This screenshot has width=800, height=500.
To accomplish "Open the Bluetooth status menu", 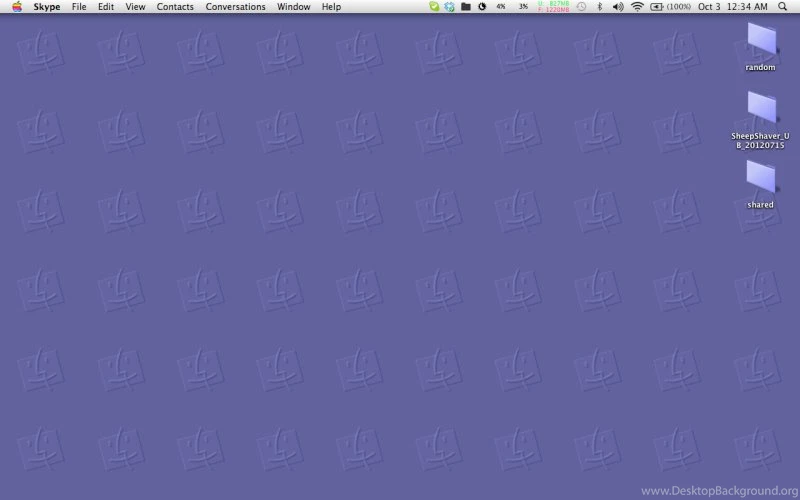I will click(599, 6).
